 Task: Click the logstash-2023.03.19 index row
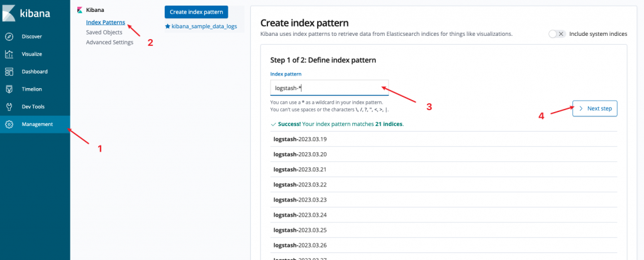[443, 139]
